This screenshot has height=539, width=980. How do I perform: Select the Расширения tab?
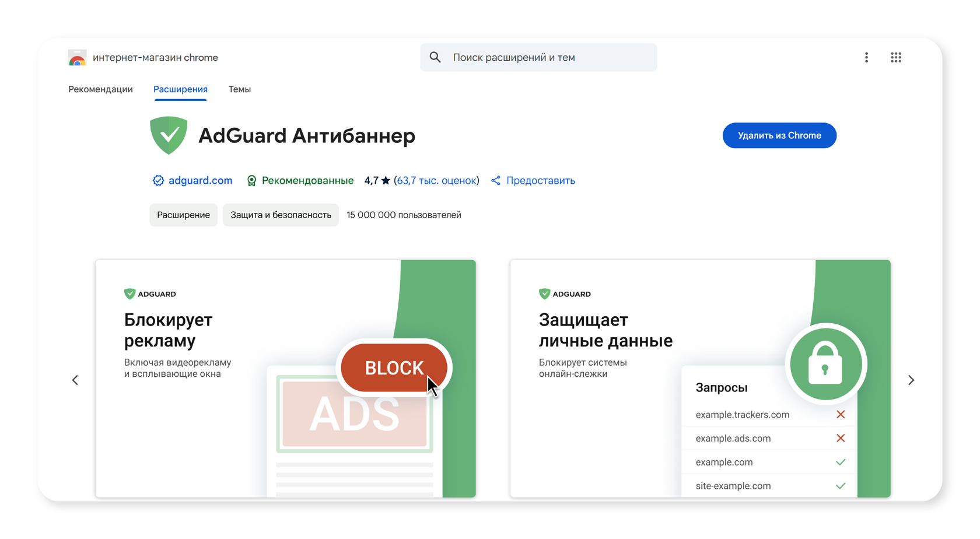pyautogui.click(x=180, y=89)
